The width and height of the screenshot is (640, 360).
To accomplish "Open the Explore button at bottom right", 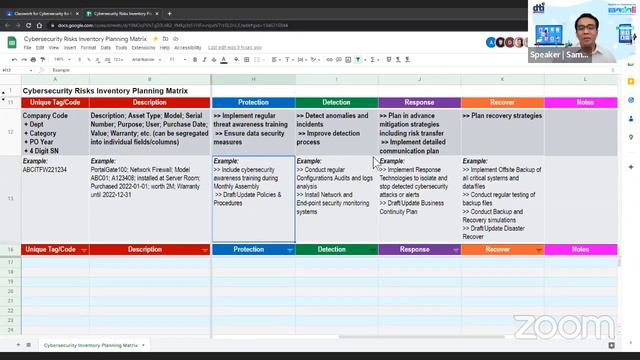I will [611, 345].
